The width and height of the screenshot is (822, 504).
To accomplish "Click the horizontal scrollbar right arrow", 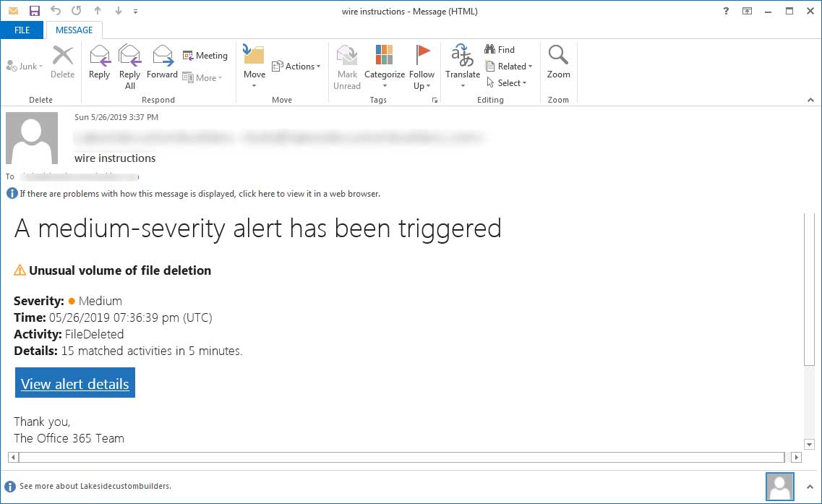I will (x=796, y=457).
